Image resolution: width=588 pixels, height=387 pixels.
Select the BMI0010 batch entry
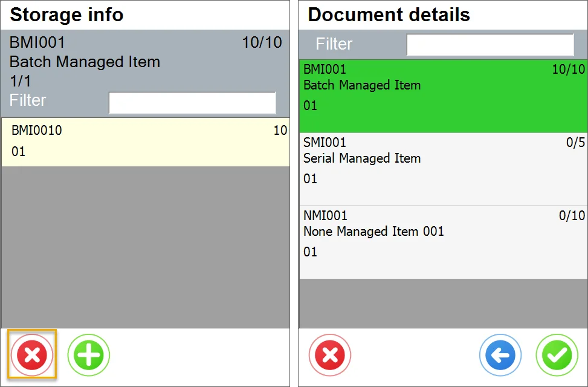click(145, 141)
